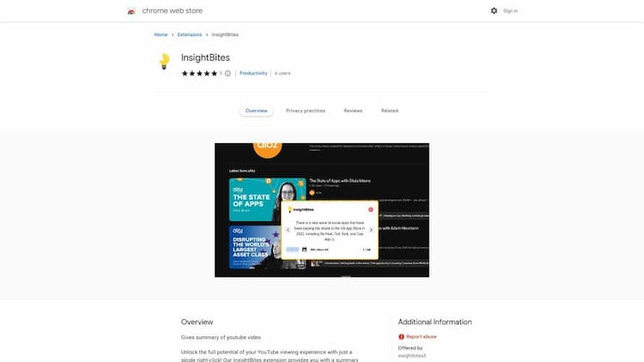
Task: Select the Overview tab
Action: pyautogui.click(x=256, y=111)
